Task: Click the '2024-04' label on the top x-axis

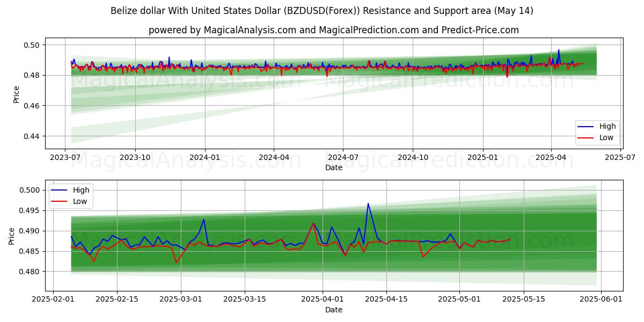Action: pyautogui.click(x=274, y=158)
